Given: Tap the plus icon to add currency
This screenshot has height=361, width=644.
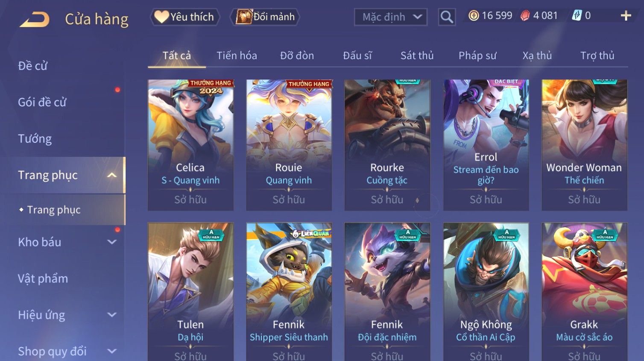Looking at the screenshot, I should (x=626, y=16).
